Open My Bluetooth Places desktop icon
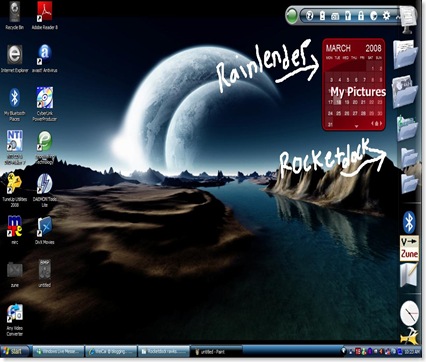Viewport: 426px width, 362px height. [14, 104]
